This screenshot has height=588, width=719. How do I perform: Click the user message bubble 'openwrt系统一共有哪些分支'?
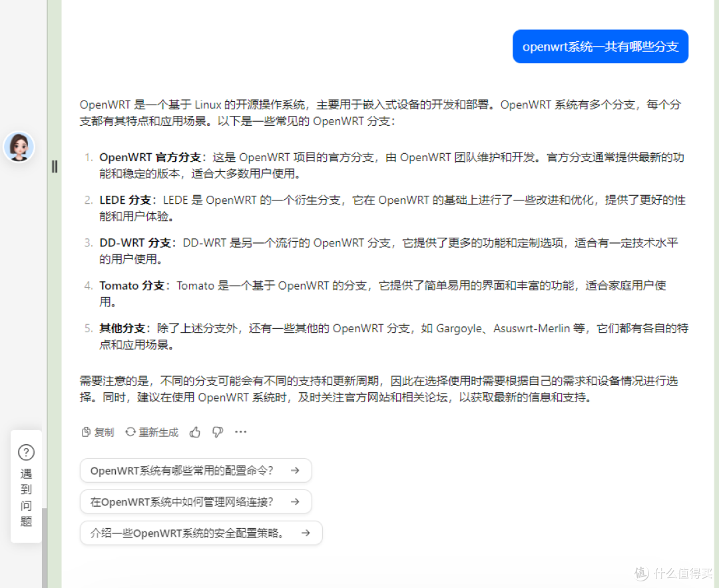coord(600,47)
